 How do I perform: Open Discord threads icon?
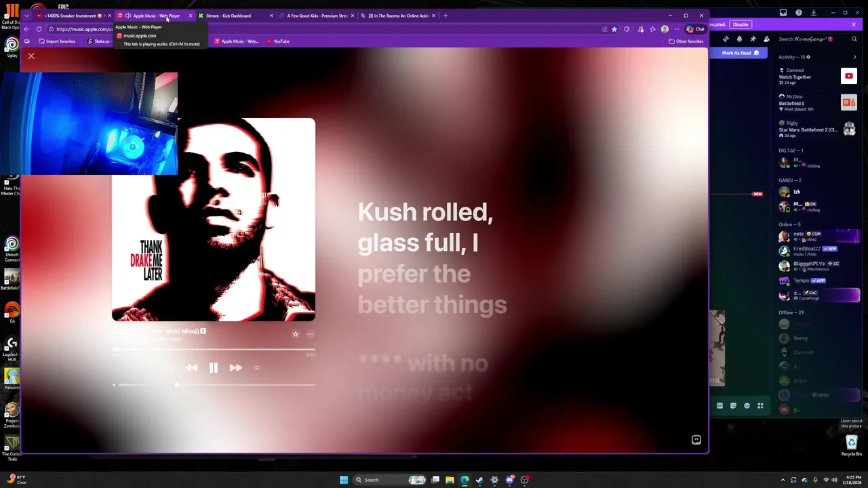[x=726, y=39]
